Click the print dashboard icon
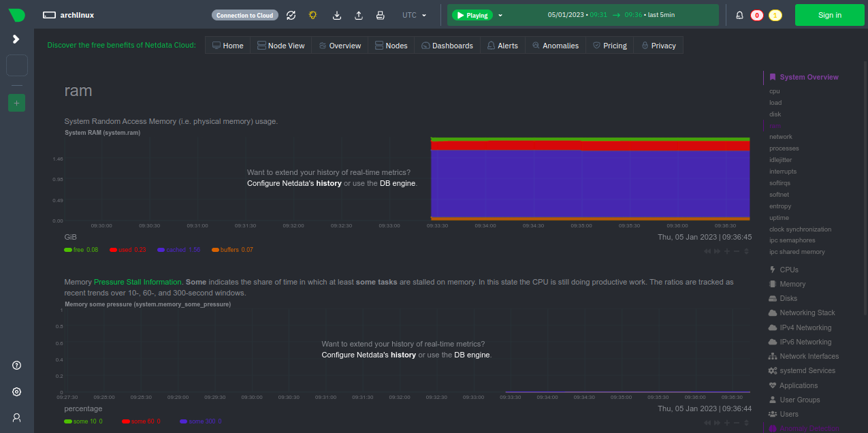 381,15
